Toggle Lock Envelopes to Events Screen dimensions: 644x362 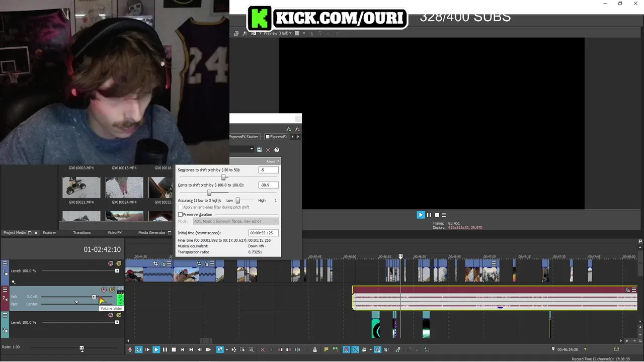click(377, 349)
